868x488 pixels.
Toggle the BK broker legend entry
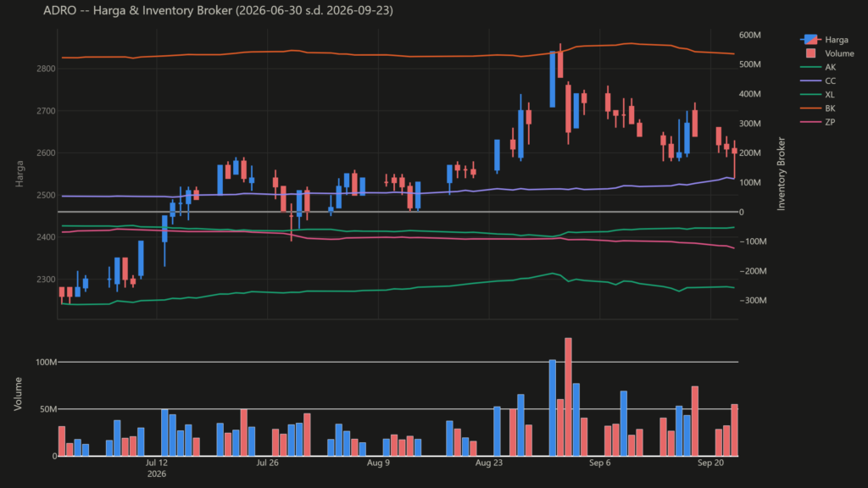(818, 108)
